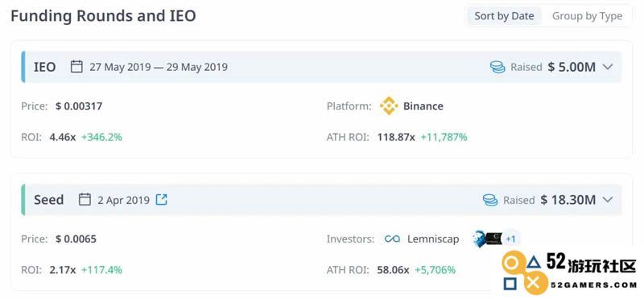Click the IEO date range 27 May 2019
Viewport: 644px width, 299px height.
(x=120, y=67)
